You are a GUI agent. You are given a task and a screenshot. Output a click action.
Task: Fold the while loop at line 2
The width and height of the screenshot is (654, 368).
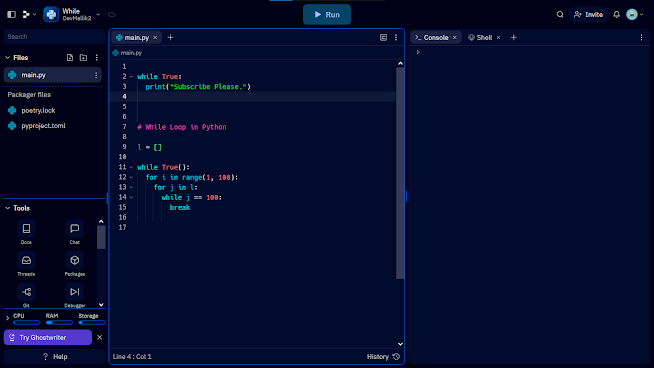(131, 77)
